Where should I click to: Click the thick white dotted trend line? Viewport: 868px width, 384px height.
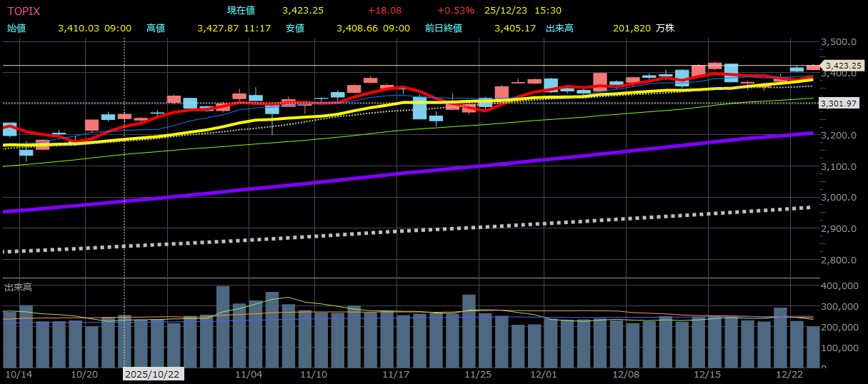(x=429, y=229)
